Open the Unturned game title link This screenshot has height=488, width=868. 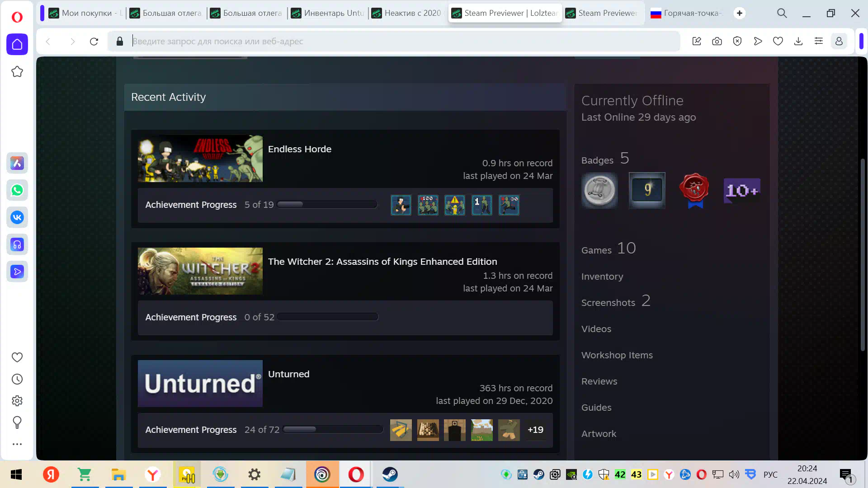pos(288,374)
